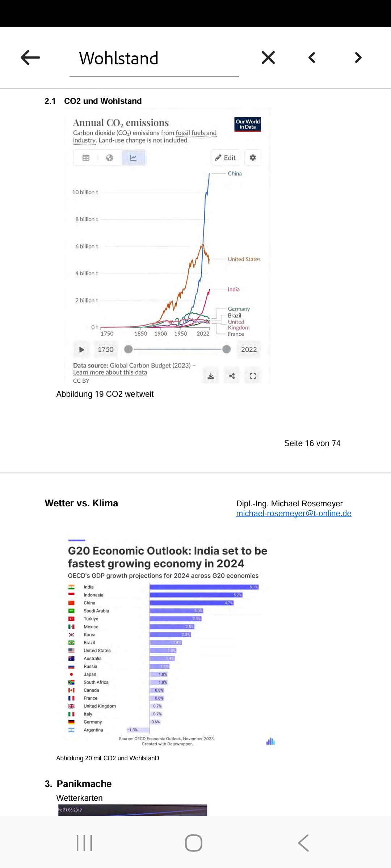This screenshot has height=868, width=391.
Task: Tap the Wohlstand search input field
Action: pos(154,59)
